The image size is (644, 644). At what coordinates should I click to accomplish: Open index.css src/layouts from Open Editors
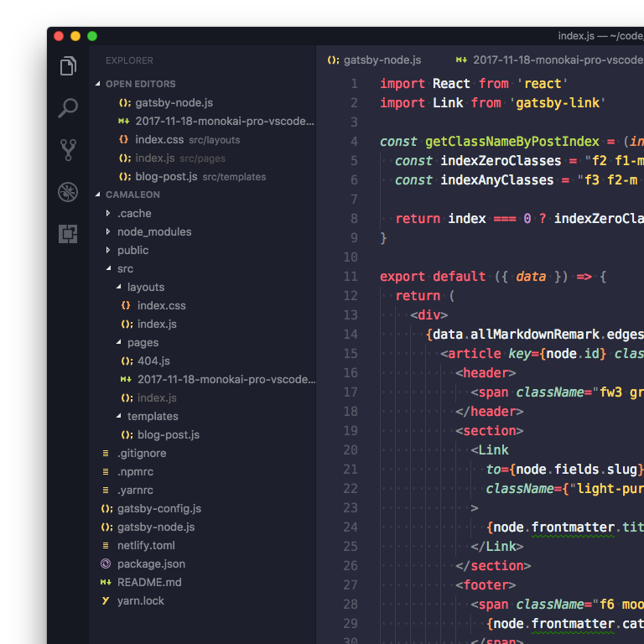tap(187, 140)
